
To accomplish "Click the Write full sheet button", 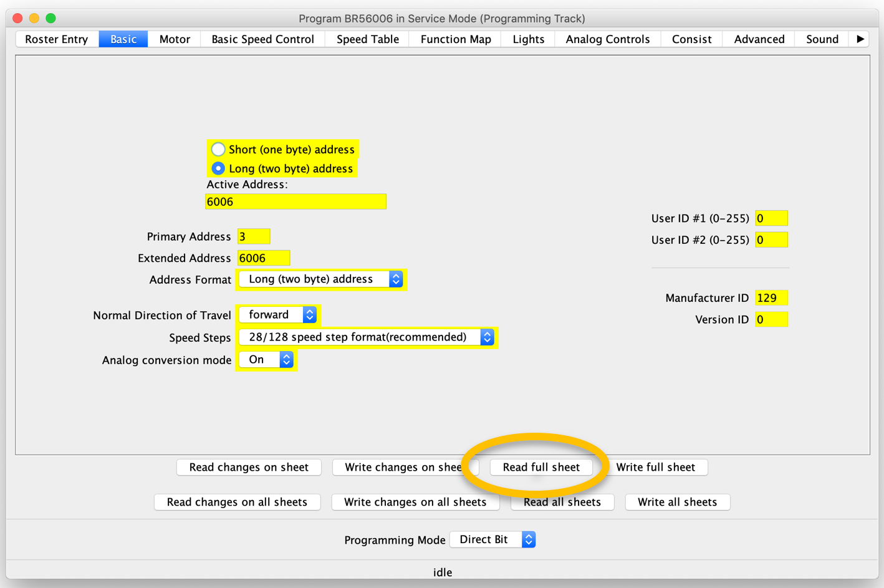I will click(655, 467).
